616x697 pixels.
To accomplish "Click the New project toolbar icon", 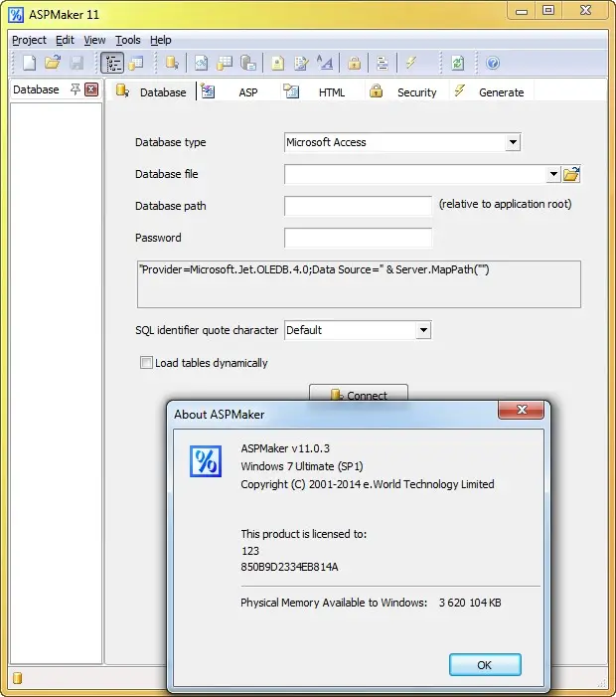I will [30, 63].
